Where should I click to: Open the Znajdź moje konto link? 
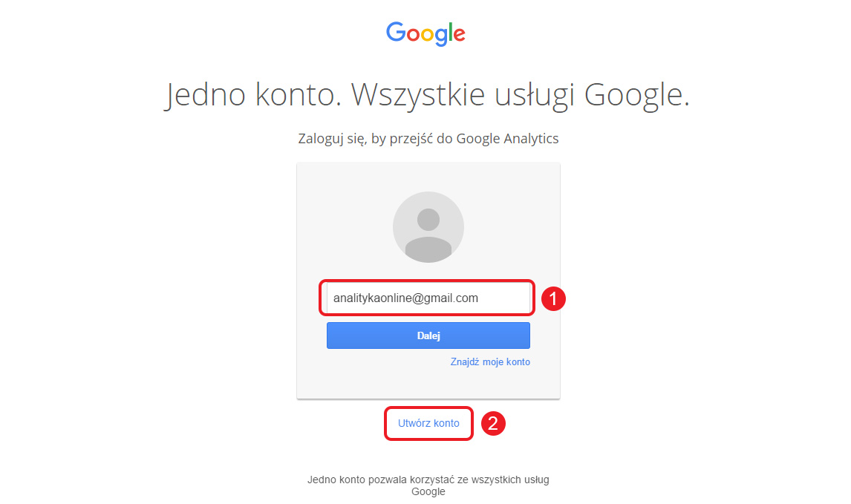coord(490,362)
